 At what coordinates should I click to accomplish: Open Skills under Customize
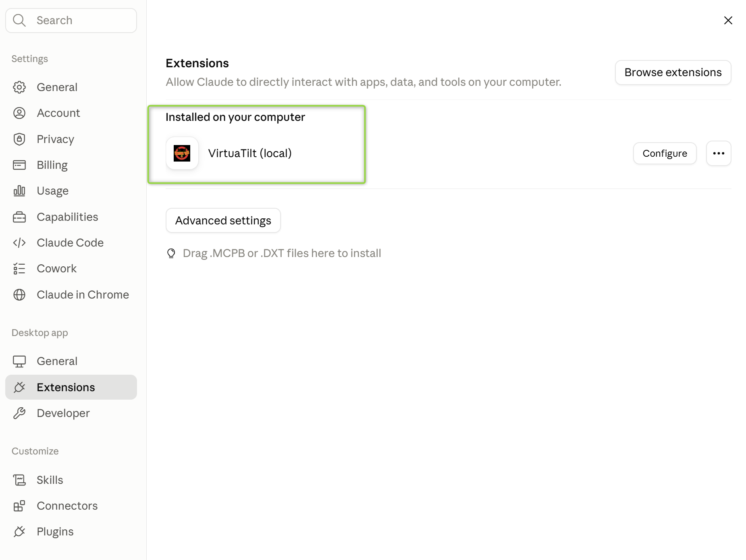point(71,480)
